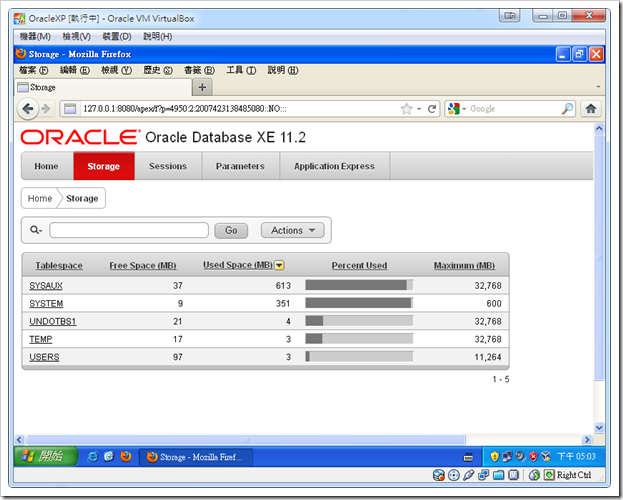Sort by Tablespace column header
623x500 pixels.
59,266
